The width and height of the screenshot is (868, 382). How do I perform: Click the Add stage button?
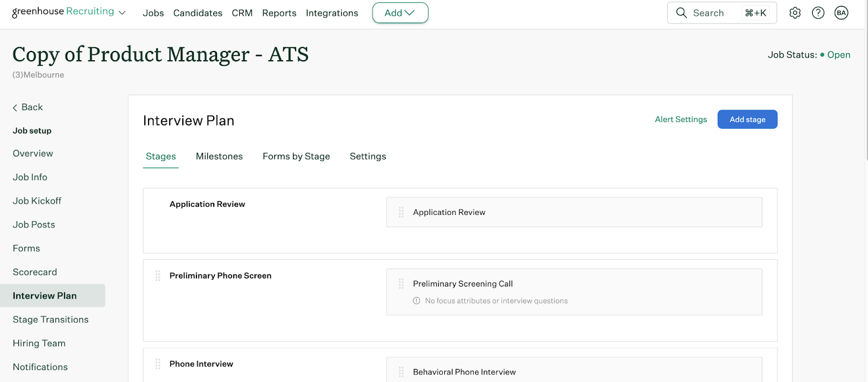[747, 119]
